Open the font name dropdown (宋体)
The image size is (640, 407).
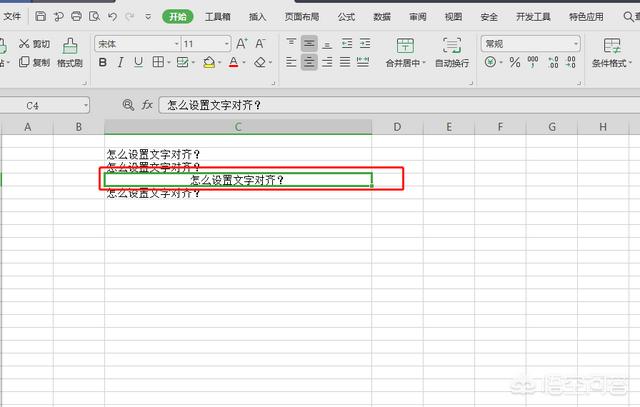click(137, 44)
